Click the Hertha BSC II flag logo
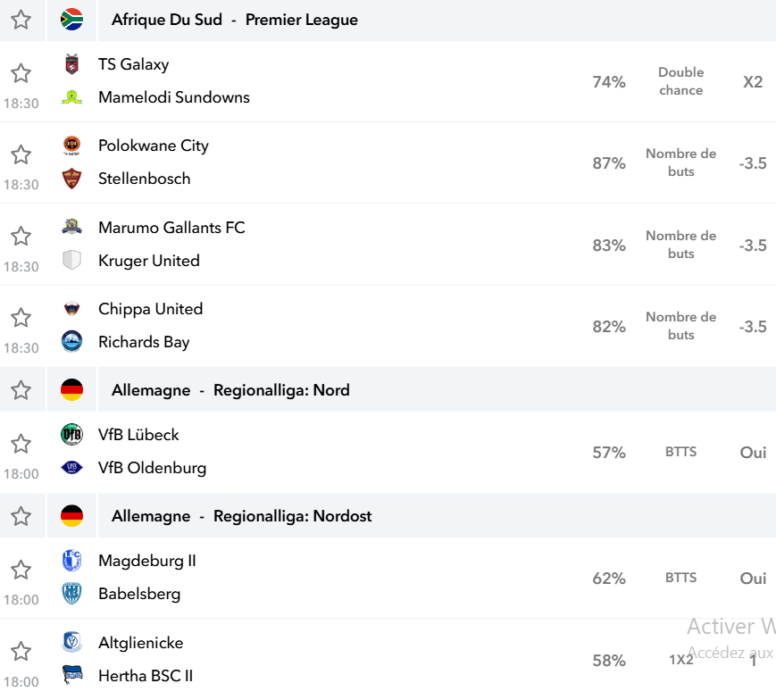Image resolution: width=776 pixels, height=700 pixels. point(71,675)
